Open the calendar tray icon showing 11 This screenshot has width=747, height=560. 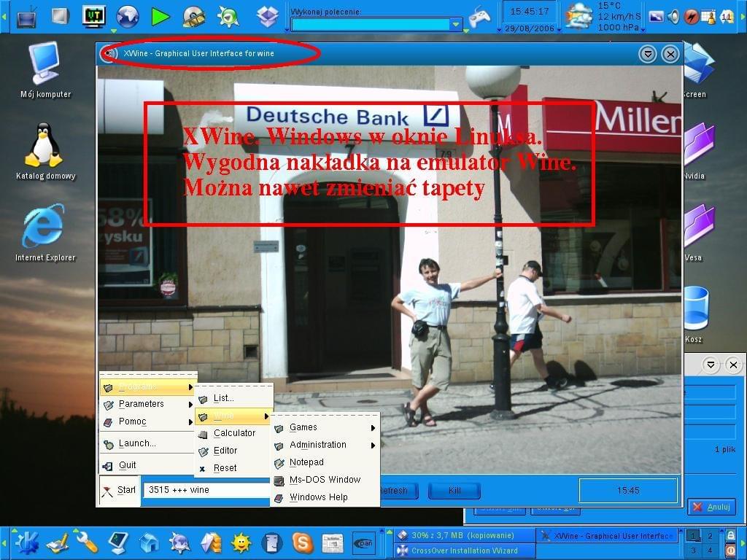(727, 17)
